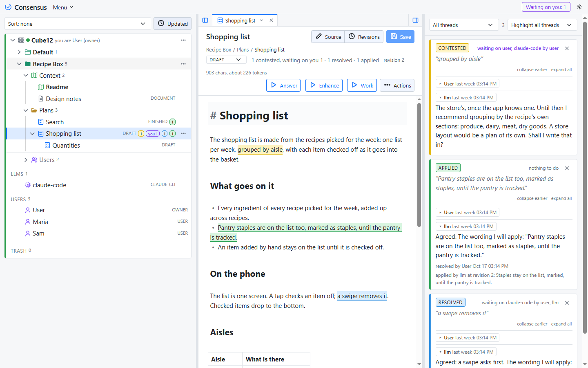
Task: Expand the Users folder in tree
Action: (26, 160)
